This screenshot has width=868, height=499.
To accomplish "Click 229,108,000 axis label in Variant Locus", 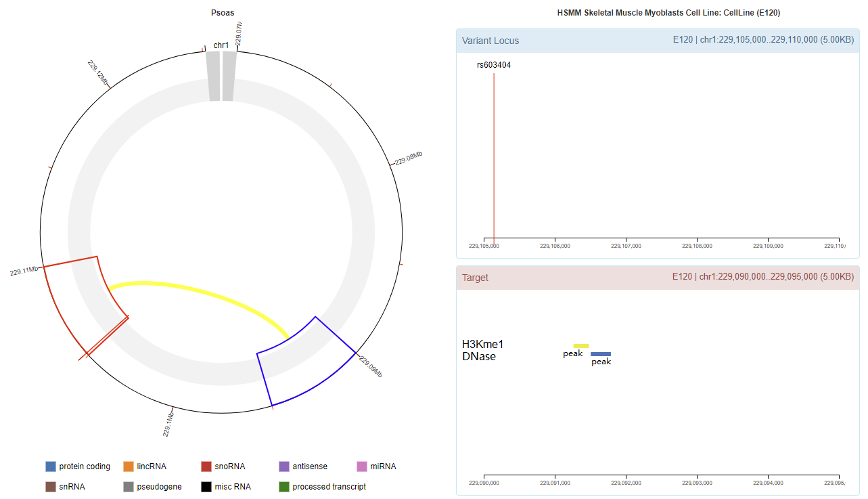I will [697, 246].
